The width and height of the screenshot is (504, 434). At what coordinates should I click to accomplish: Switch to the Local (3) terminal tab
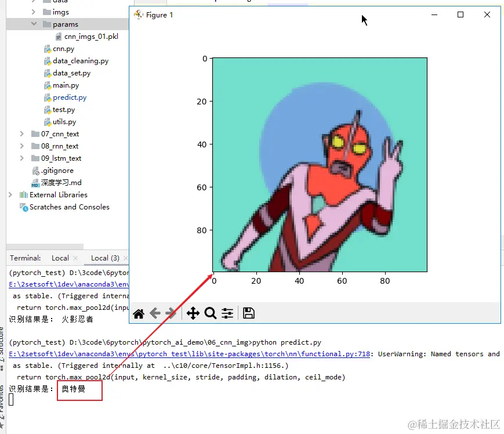pos(105,258)
